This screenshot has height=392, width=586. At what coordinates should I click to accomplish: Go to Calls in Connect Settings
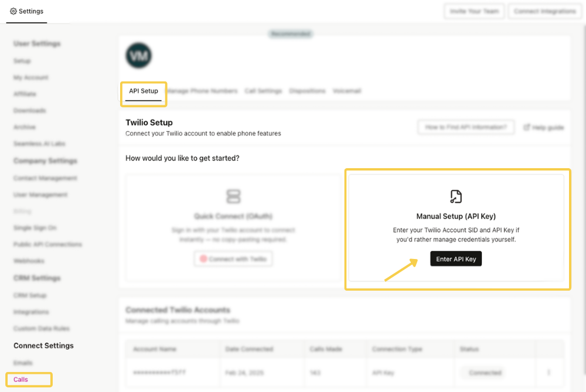(21, 379)
